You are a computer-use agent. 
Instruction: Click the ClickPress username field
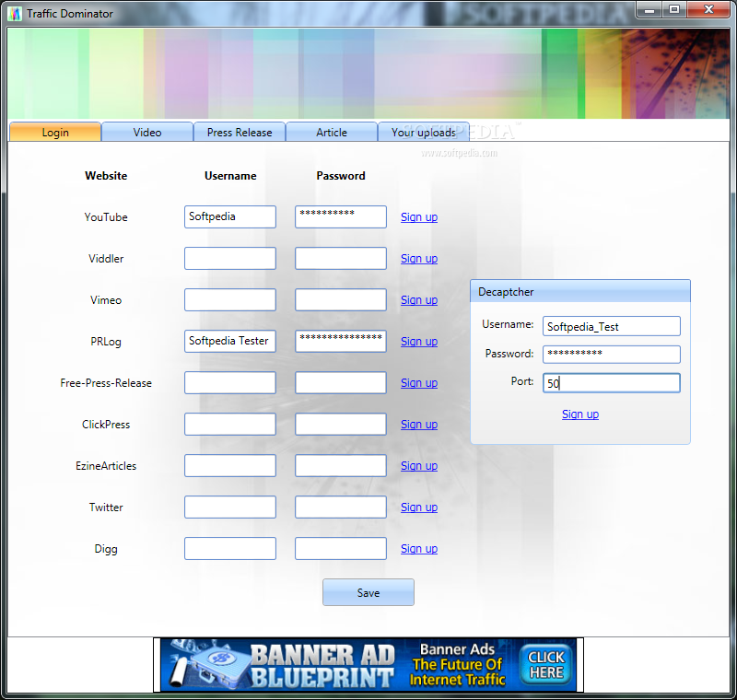tap(229, 425)
